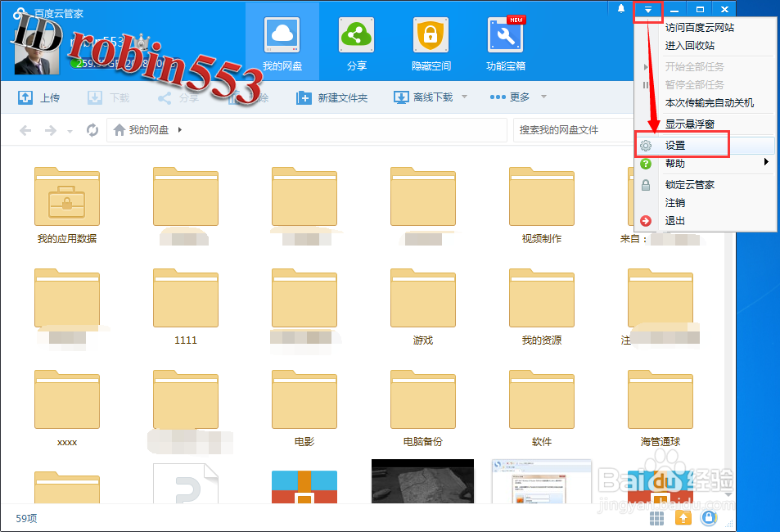Click the 59项 item count text

(x=26, y=519)
